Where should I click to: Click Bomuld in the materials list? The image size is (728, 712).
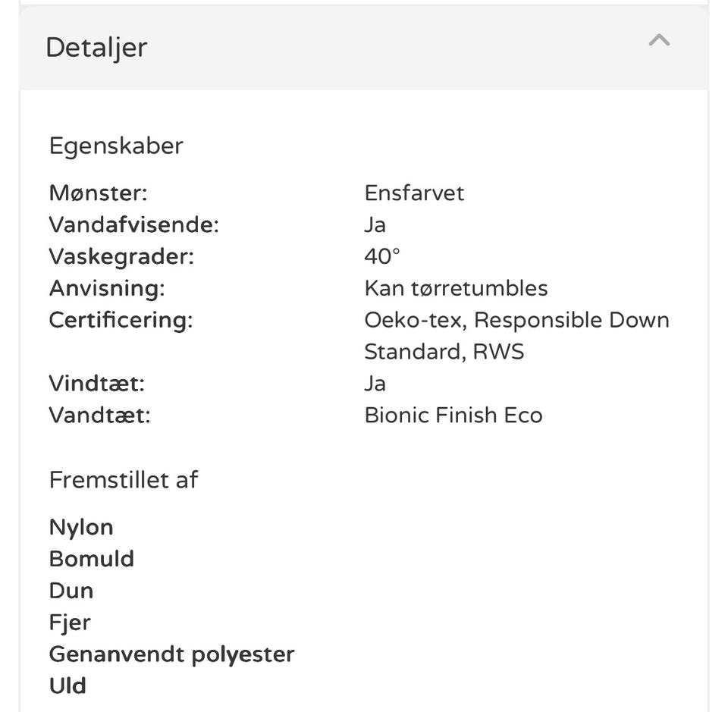(91, 559)
